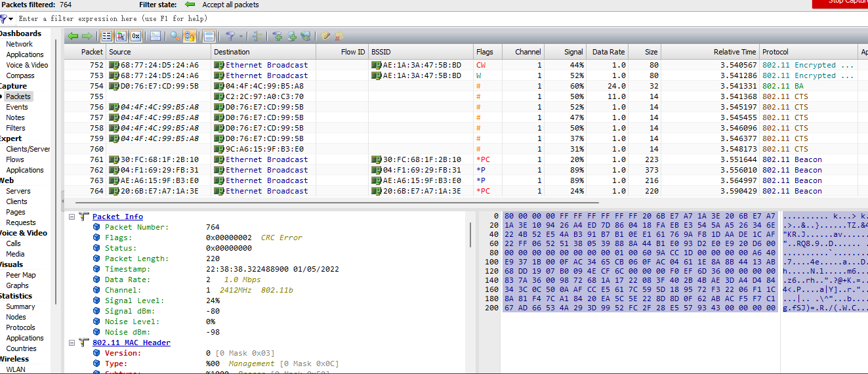
Task: Sort by the Packet column header
Action: (x=85, y=52)
